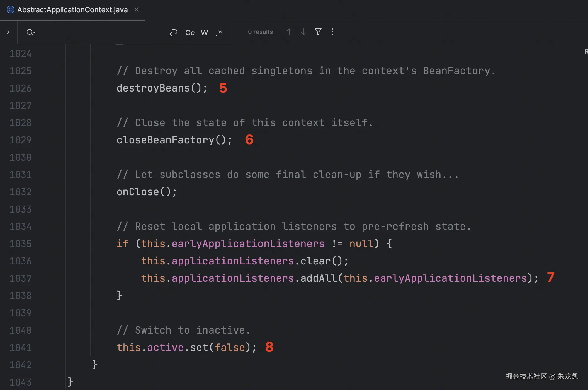This screenshot has width=588, height=390.
Task: Open the three-dot more options menu
Action: pyautogui.click(x=332, y=32)
